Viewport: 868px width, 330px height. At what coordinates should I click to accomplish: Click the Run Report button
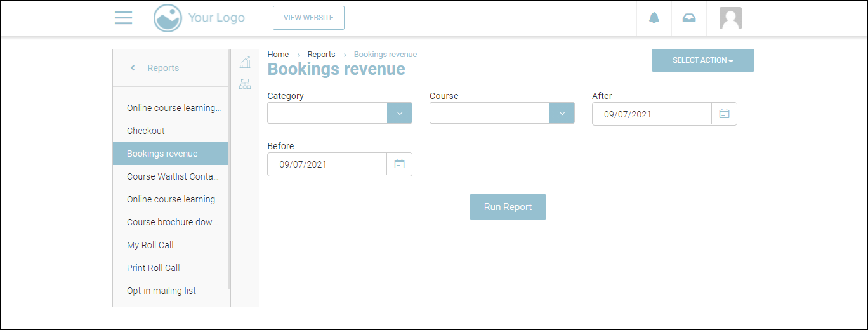pyautogui.click(x=508, y=207)
